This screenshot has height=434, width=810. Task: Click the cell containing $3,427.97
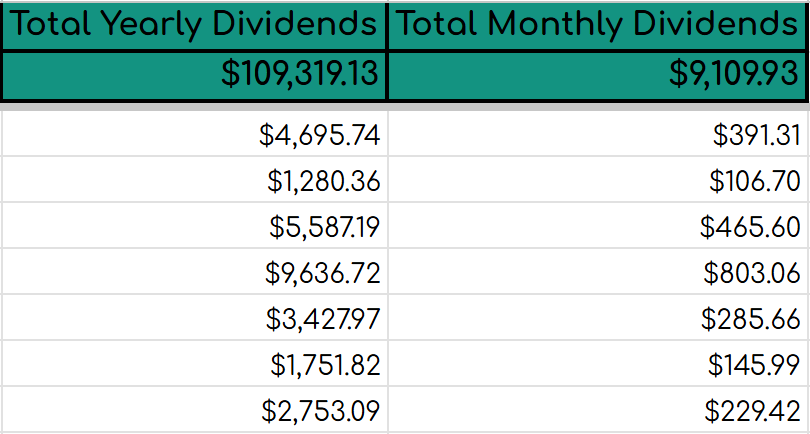tap(195, 317)
